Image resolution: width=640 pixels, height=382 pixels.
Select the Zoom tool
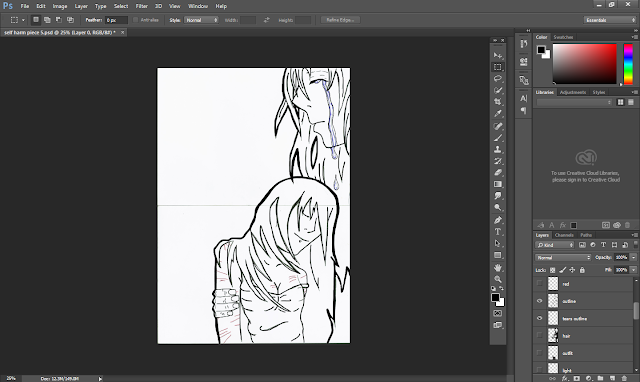[498, 279]
